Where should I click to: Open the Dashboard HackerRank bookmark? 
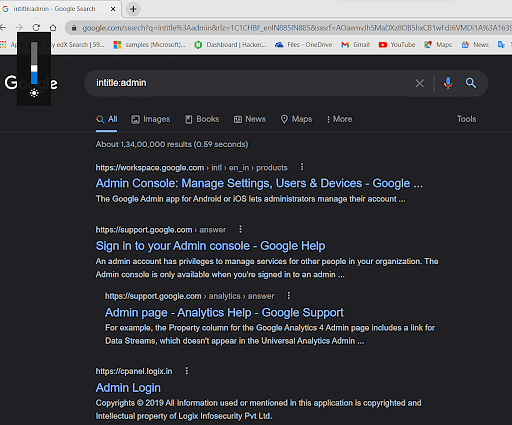click(231, 45)
